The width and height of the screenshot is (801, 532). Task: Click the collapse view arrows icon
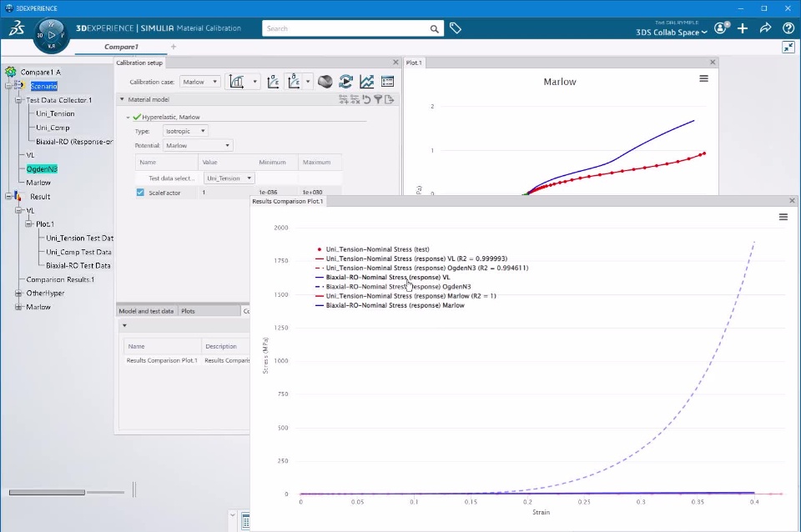788,48
